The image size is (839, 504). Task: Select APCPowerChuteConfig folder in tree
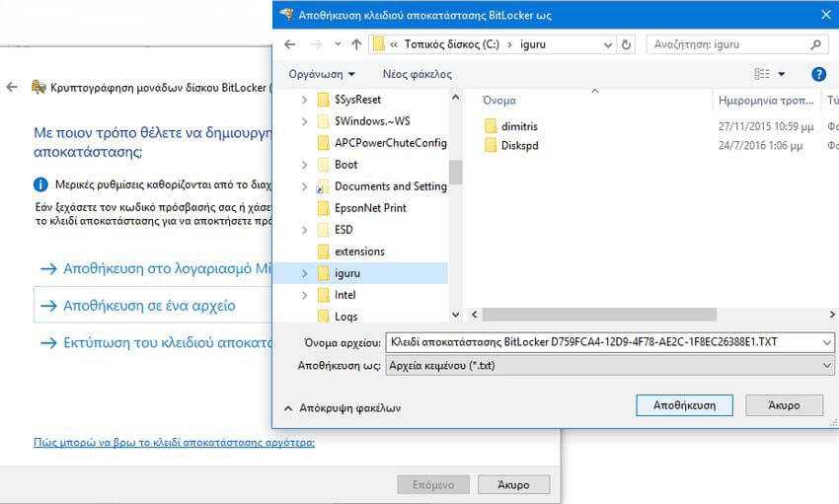coord(382,143)
